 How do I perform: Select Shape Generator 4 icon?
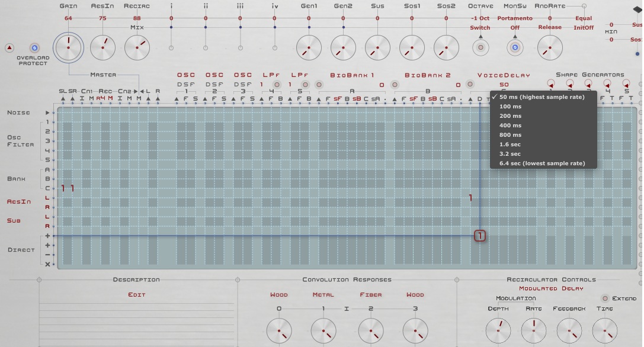point(607,83)
